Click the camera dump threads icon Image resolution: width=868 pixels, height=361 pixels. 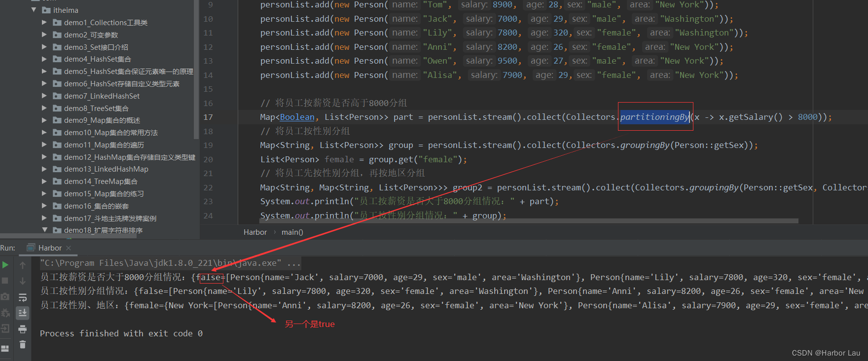(5, 296)
